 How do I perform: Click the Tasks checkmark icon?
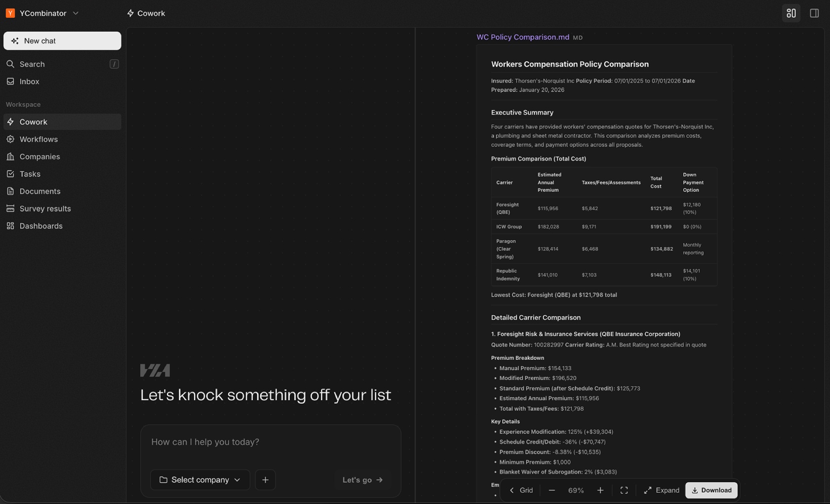tap(10, 174)
